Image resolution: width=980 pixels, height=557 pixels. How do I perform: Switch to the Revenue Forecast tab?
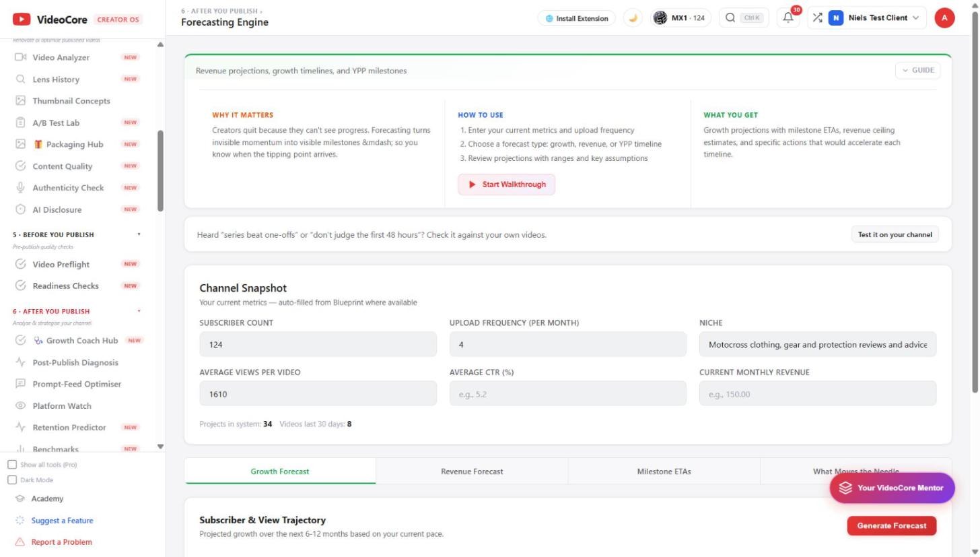click(472, 471)
